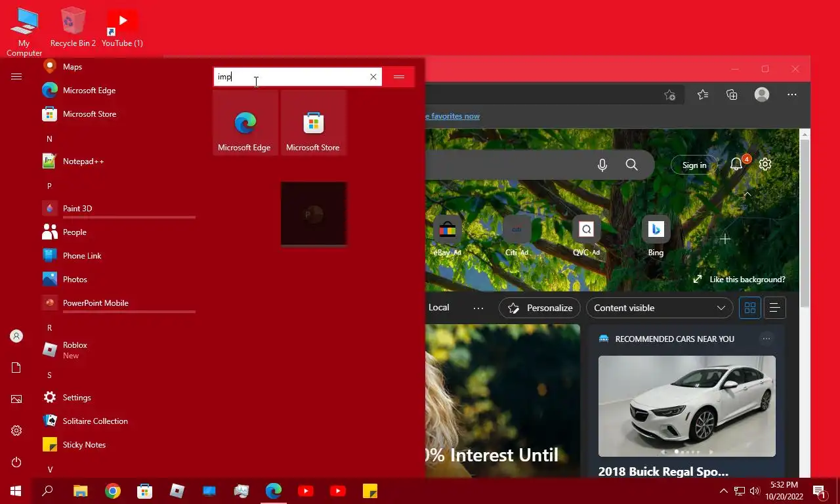Jump to letter S section header
Viewport: 840px width, 504px height.
tap(49, 375)
